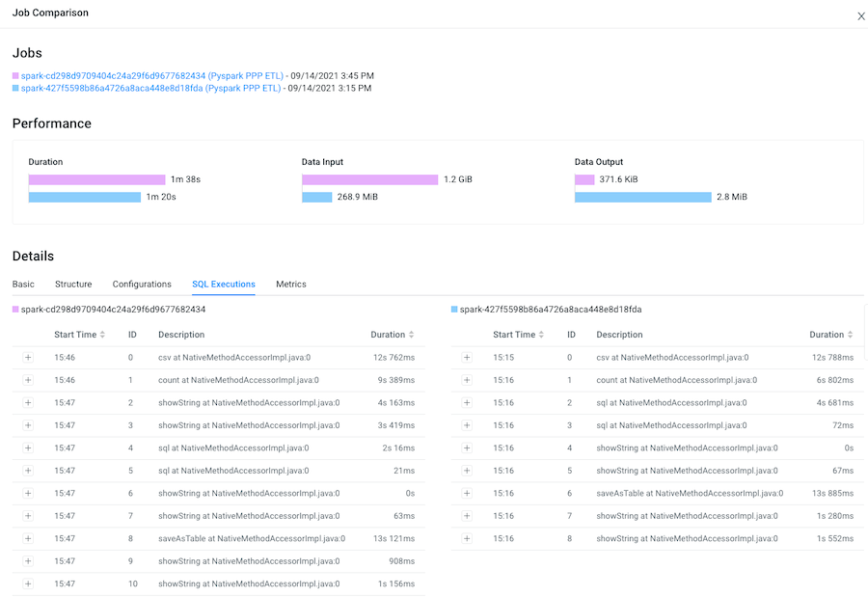The height and width of the screenshot is (597, 868).
Task: Switch to the Basic tab
Action: tap(23, 285)
